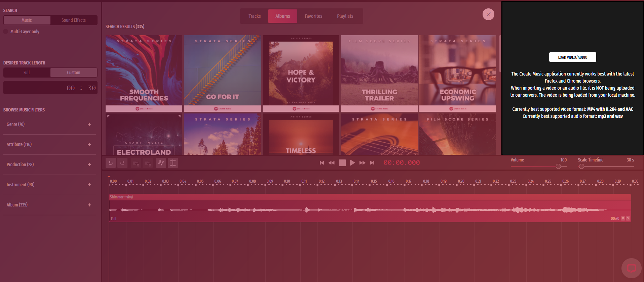
Task: Click the 0:05 timeline marker
Action: [200, 181]
